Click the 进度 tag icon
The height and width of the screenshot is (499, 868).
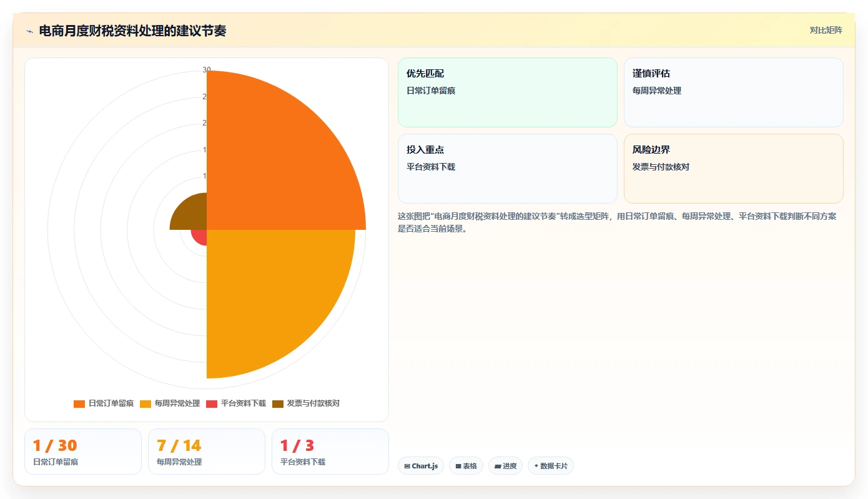click(x=498, y=467)
